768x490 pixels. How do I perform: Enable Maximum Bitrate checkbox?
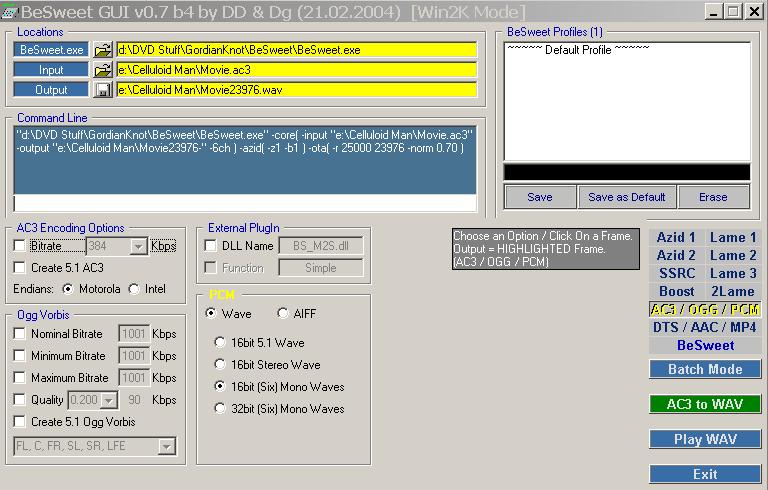tap(20, 378)
